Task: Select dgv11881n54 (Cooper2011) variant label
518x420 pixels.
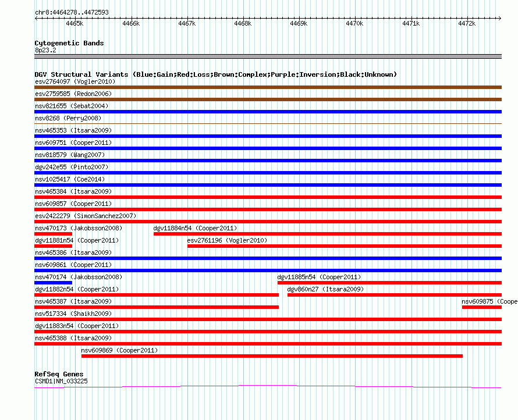Action: [x=77, y=240]
